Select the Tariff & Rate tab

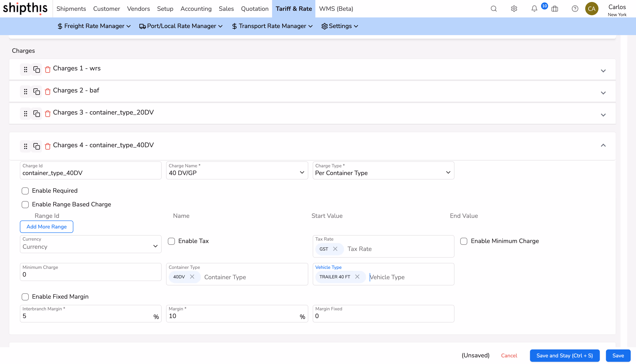pyautogui.click(x=294, y=9)
